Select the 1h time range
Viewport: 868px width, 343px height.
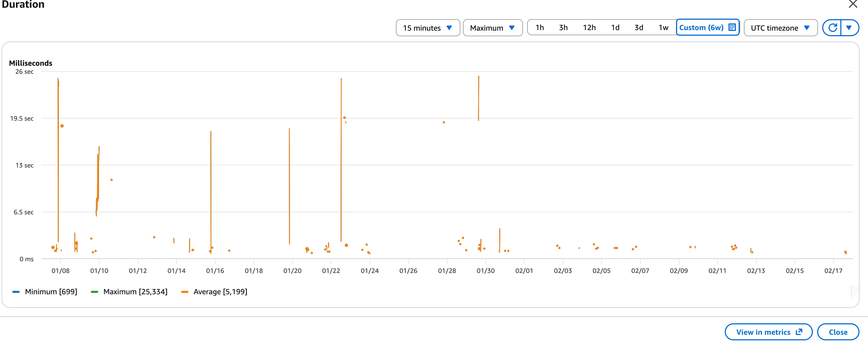coord(539,28)
